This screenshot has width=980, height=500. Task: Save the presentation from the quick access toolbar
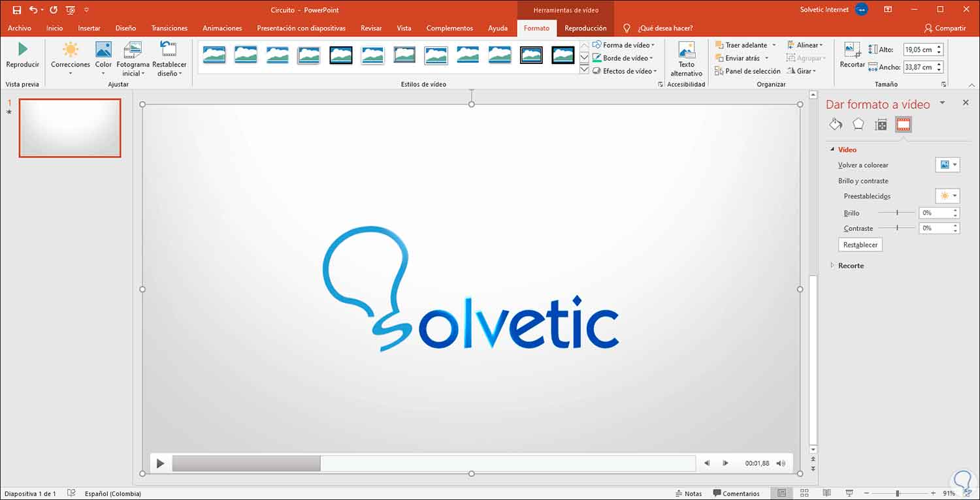tap(17, 10)
